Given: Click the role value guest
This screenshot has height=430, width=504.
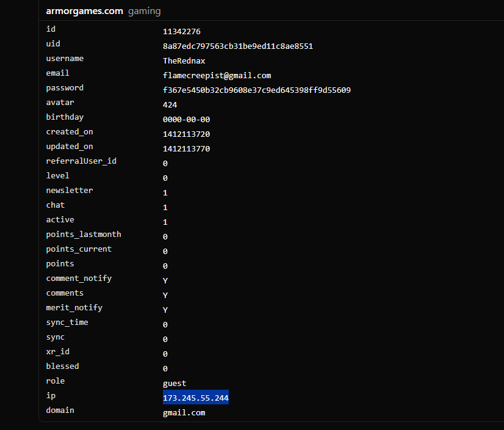Looking at the screenshot, I should (x=175, y=384).
